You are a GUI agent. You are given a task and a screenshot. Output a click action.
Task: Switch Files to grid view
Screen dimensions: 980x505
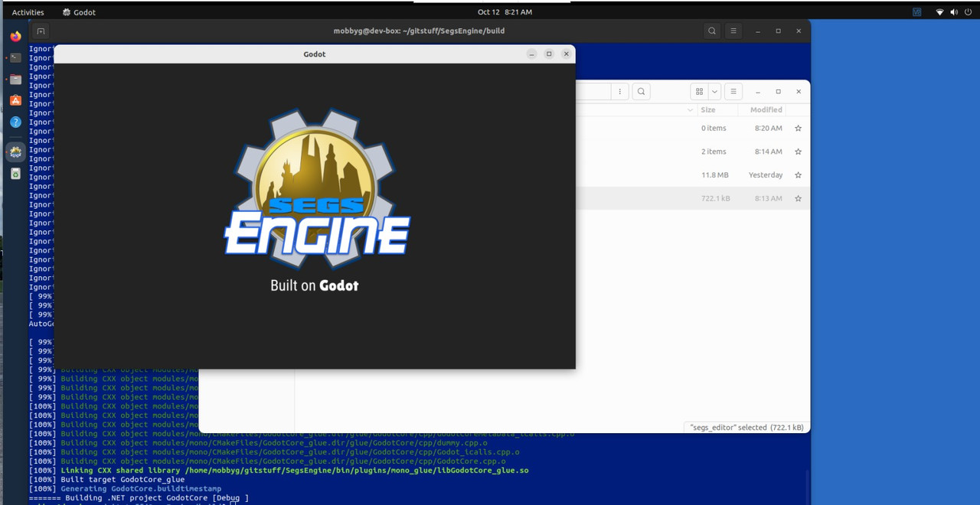click(x=699, y=92)
